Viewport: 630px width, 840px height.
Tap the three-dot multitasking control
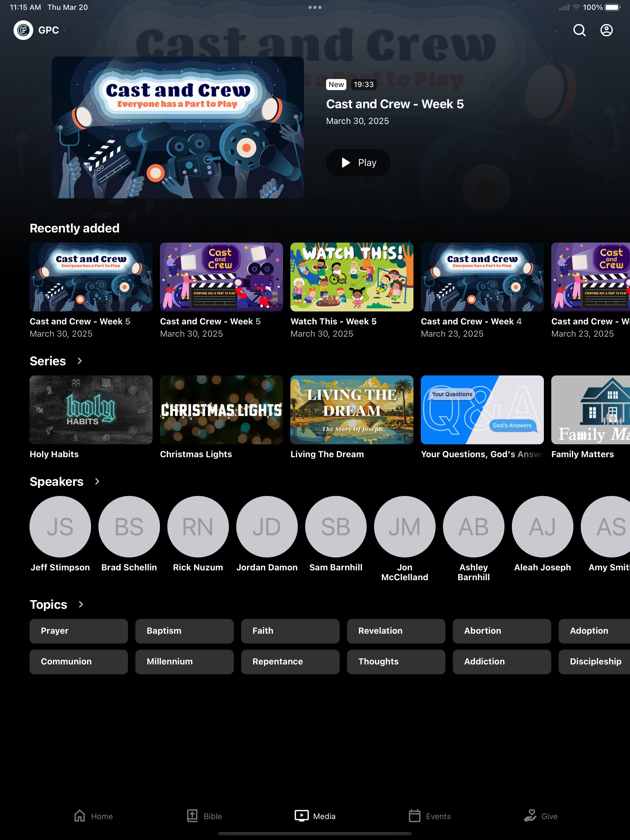pyautogui.click(x=315, y=7)
